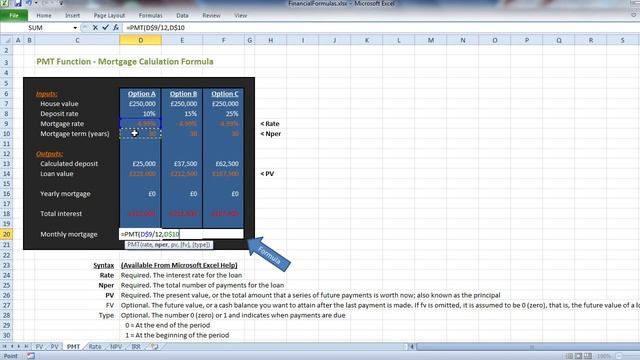Switch to the IRR sheet tab

(136, 347)
